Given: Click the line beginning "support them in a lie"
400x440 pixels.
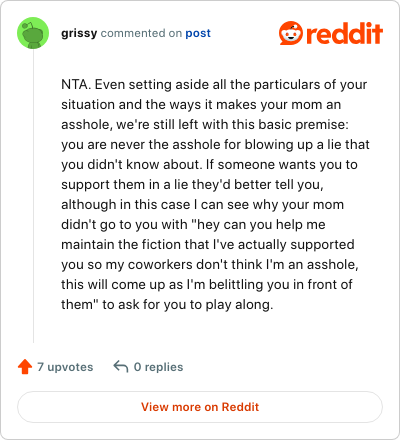Looking at the screenshot, I should point(192,185).
